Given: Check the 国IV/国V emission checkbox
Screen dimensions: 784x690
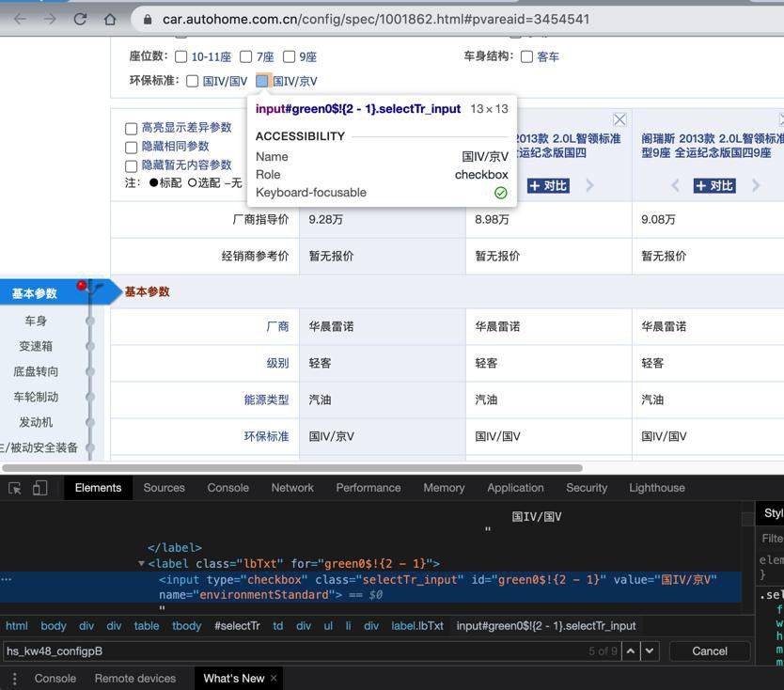Looking at the screenshot, I should [192, 81].
